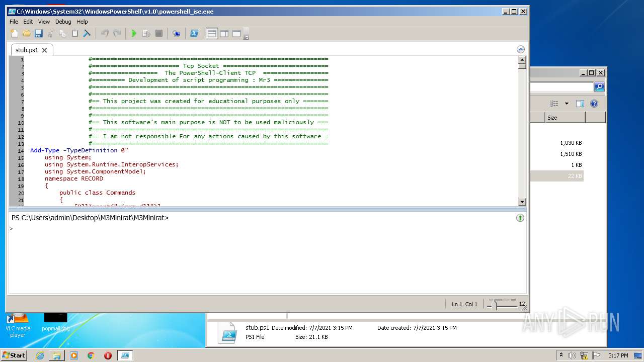Select the 1,030 KB file row
644x362 pixels.
(557, 143)
